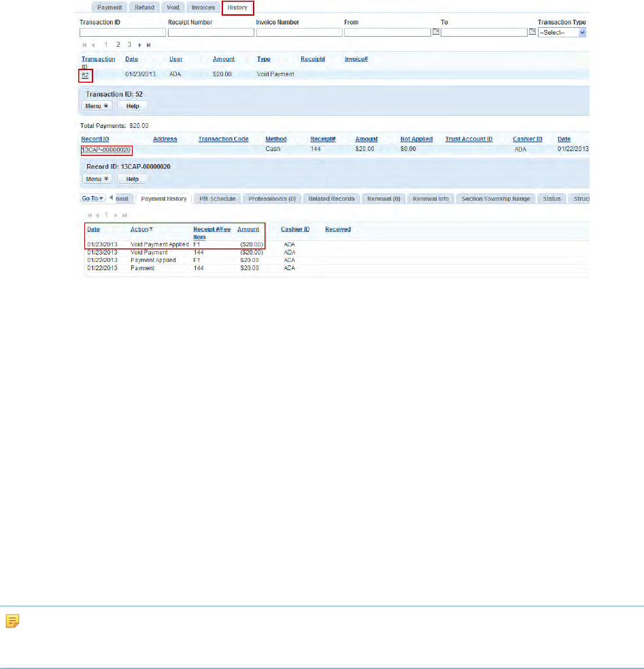644x669 pixels.
Task: Open the Go To dropdown
Action: [x=92, y=199]
